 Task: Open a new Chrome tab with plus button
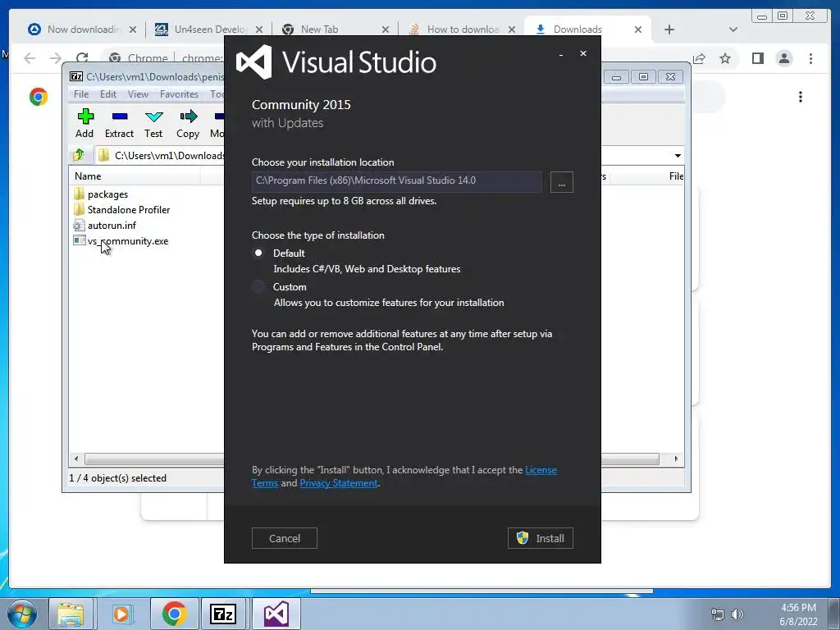tap(669, 30)
